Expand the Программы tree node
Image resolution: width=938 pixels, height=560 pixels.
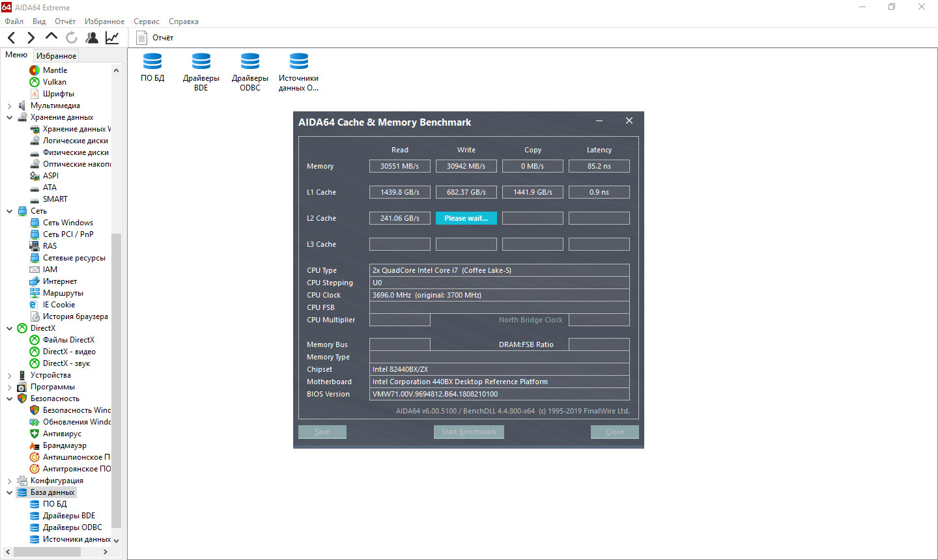tap(9, 387)
